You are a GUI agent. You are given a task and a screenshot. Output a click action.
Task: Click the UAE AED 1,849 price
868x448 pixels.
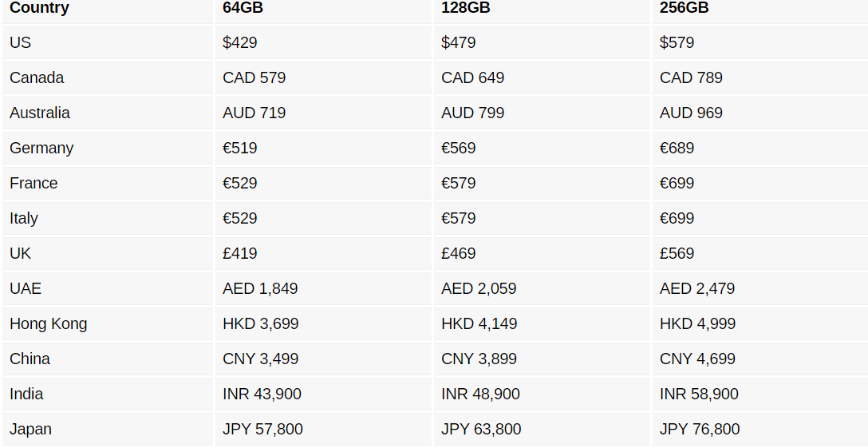[260, 288]
